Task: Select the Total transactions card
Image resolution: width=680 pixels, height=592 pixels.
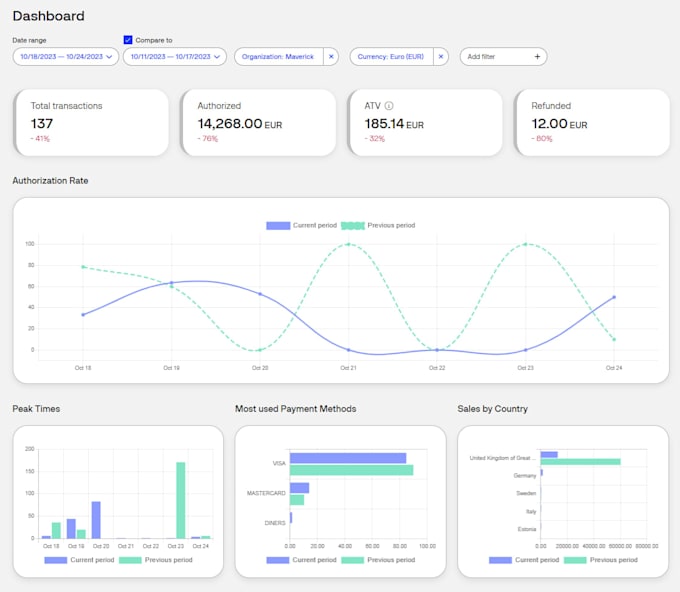Action: [x=91, y=123]
